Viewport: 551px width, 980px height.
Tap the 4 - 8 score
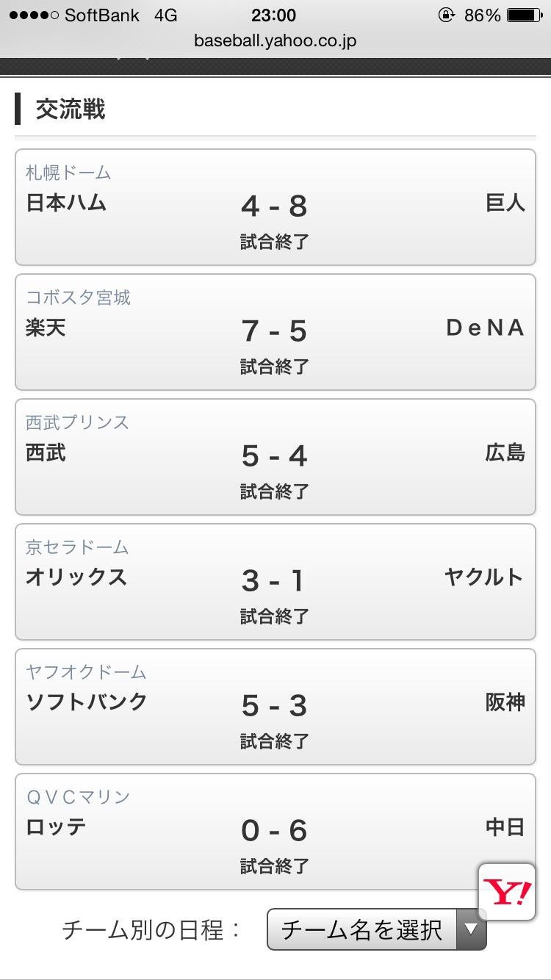tap(274, 206)
